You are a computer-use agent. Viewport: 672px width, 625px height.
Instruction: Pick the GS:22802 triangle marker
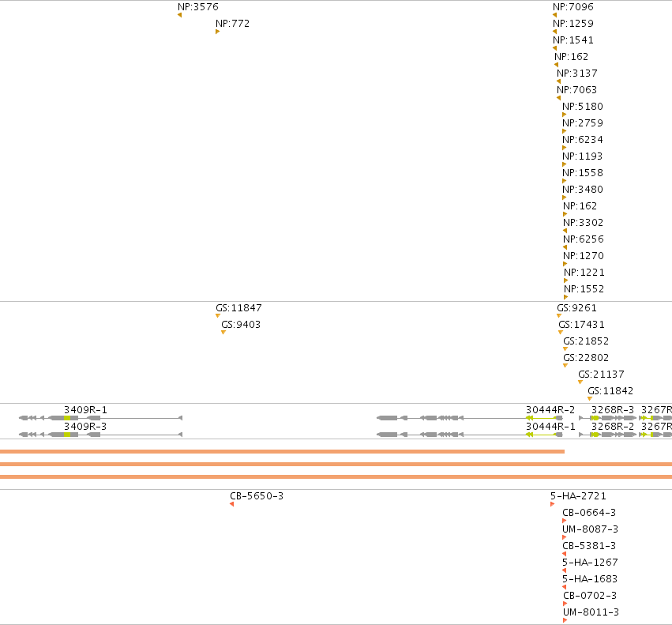[x=565, y=366]
